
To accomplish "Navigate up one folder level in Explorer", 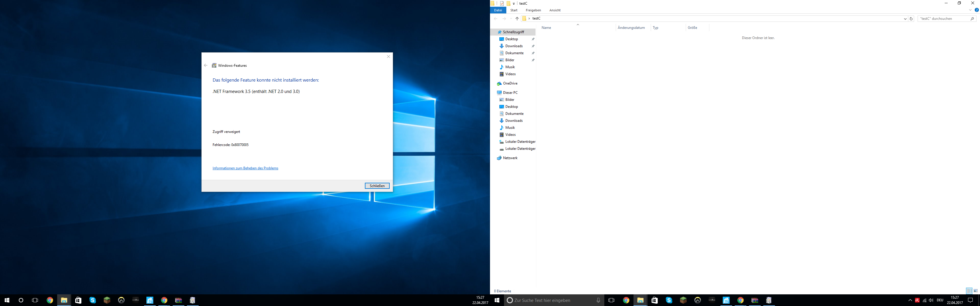I will click(517, 19).
